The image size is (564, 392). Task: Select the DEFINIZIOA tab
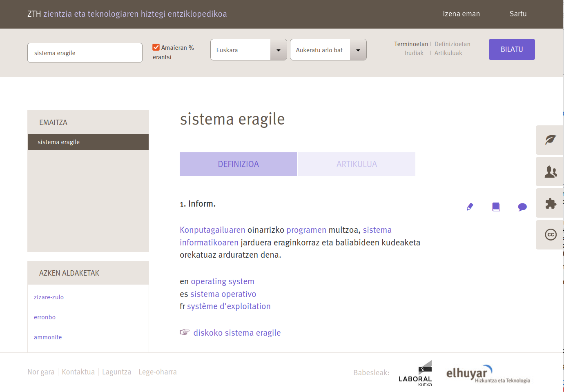pos(238,164)
